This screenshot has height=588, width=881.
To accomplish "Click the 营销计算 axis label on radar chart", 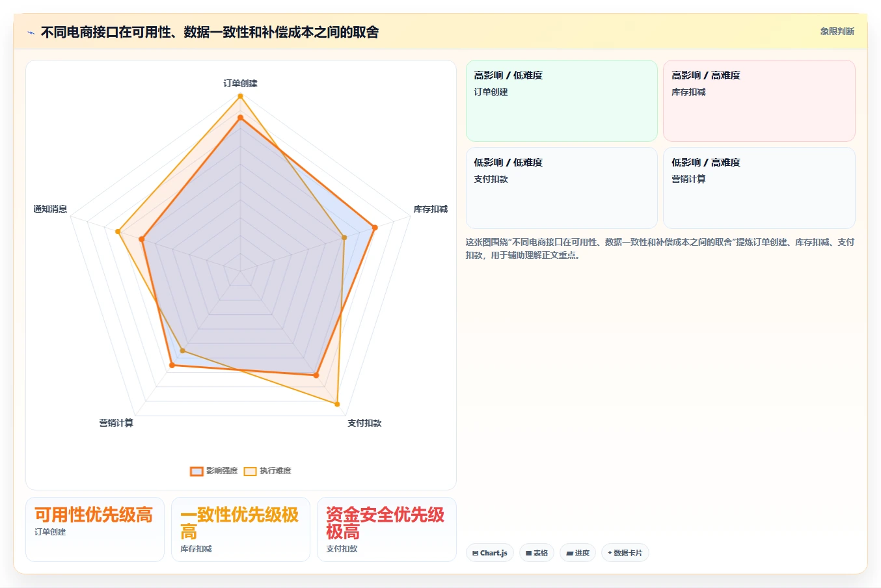I will coord(116,423).
